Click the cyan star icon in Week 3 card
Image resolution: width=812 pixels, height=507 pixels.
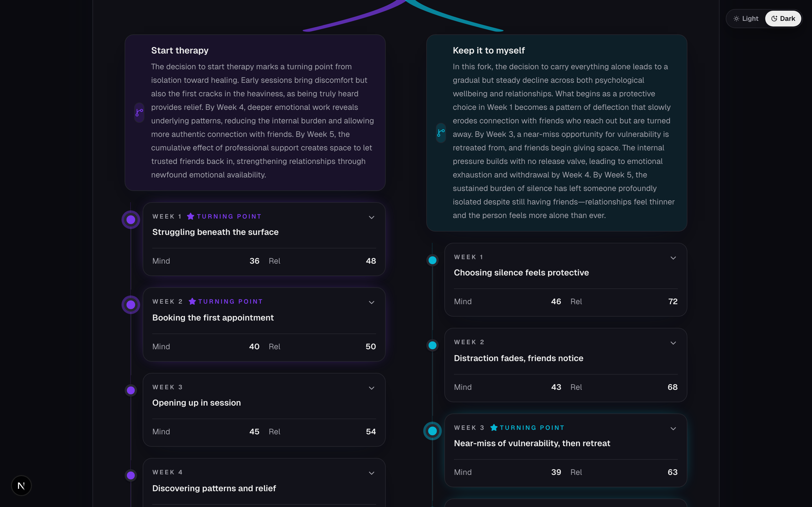point(494,428)
